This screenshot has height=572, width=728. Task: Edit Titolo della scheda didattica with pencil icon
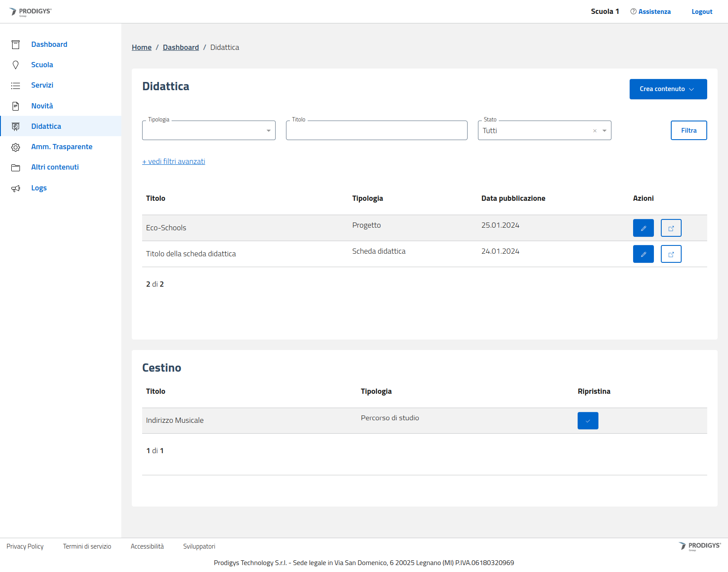click(x=643, y=254)
